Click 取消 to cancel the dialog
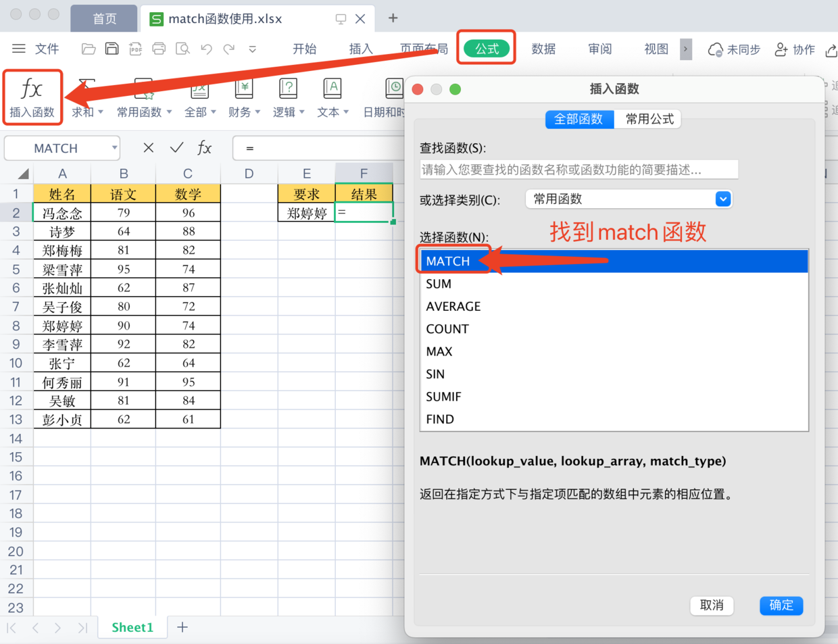838x644 pixels. (x=712, y=605)
